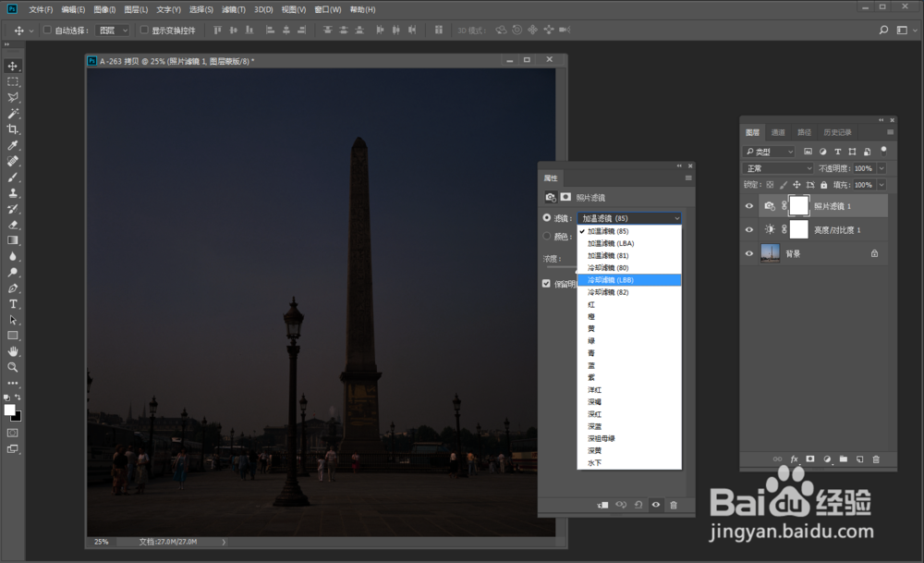Switch to the 历史记录 tab
This screenshot has width=924, height=563.
[x=837, y=132]
